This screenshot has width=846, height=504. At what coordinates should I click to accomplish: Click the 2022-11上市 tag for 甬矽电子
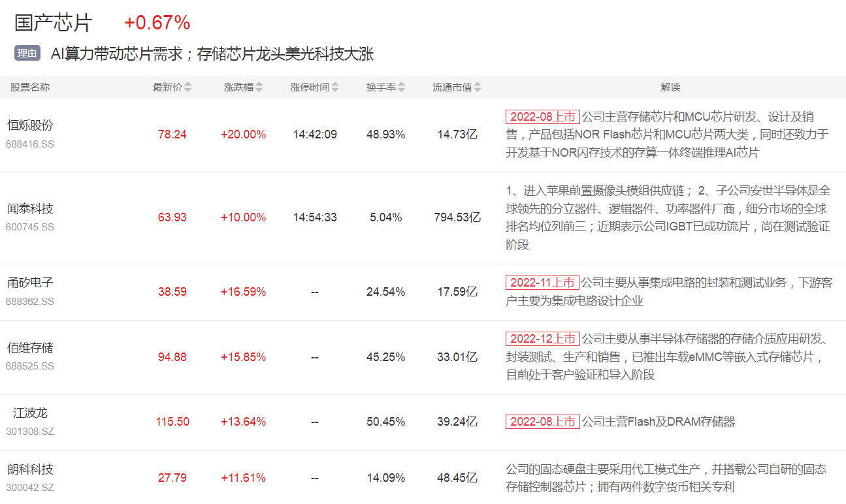pos(542,283)
